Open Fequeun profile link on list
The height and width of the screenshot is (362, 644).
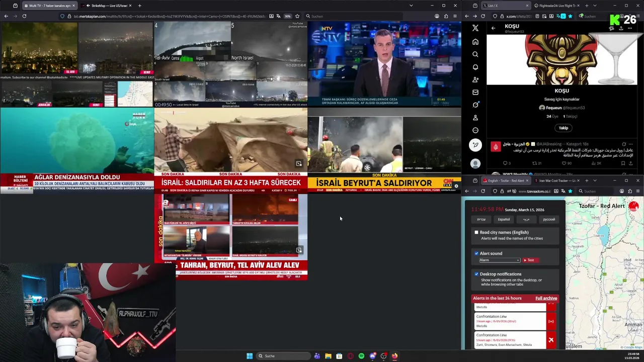[x=561, y=108]
